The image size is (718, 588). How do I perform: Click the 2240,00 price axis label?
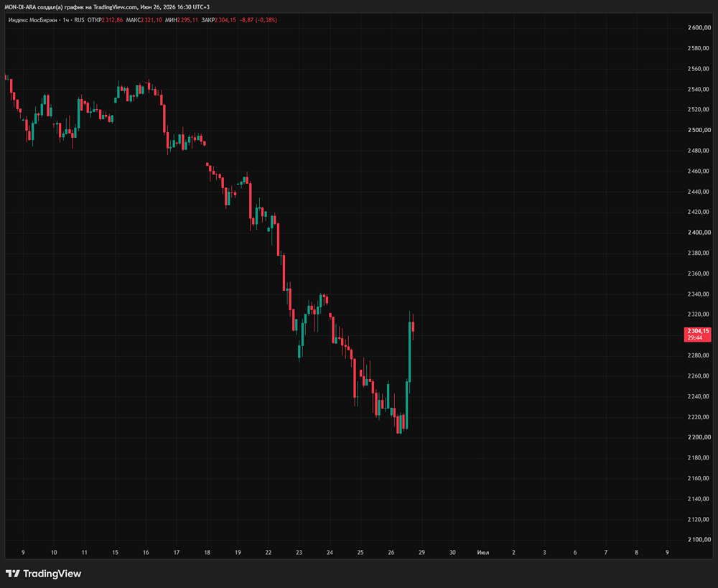click(x=699, y=396)
